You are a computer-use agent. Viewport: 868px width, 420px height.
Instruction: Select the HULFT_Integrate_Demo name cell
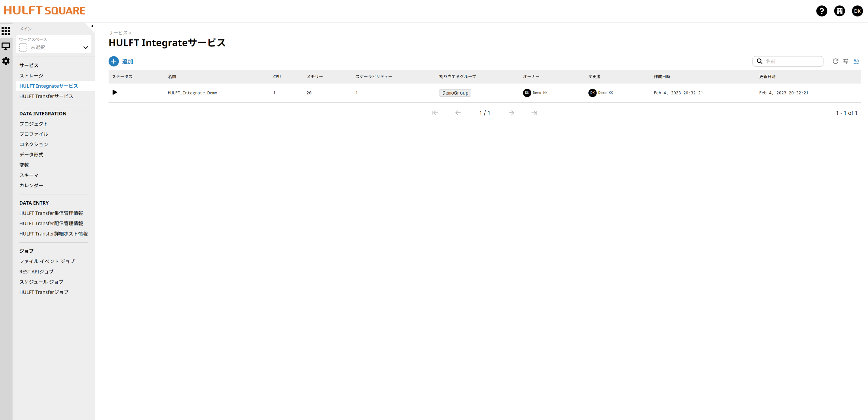pos(192,93)
